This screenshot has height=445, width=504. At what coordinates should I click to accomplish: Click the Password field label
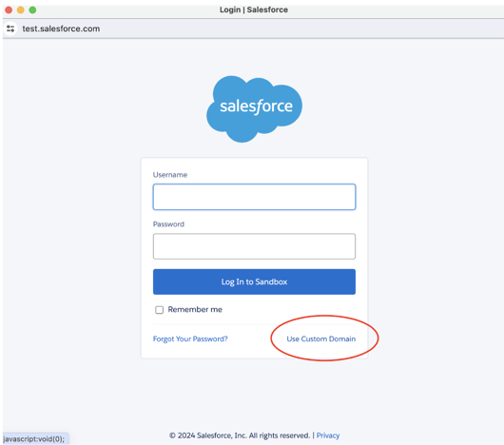pos(168,224)
